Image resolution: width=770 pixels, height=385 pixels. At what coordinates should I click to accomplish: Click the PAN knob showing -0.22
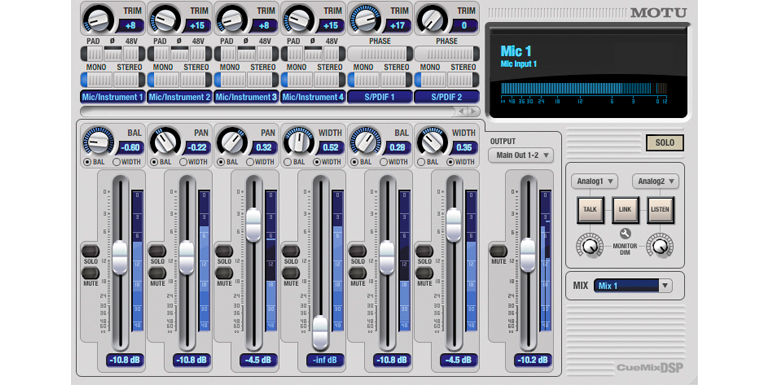click(165, 141)
